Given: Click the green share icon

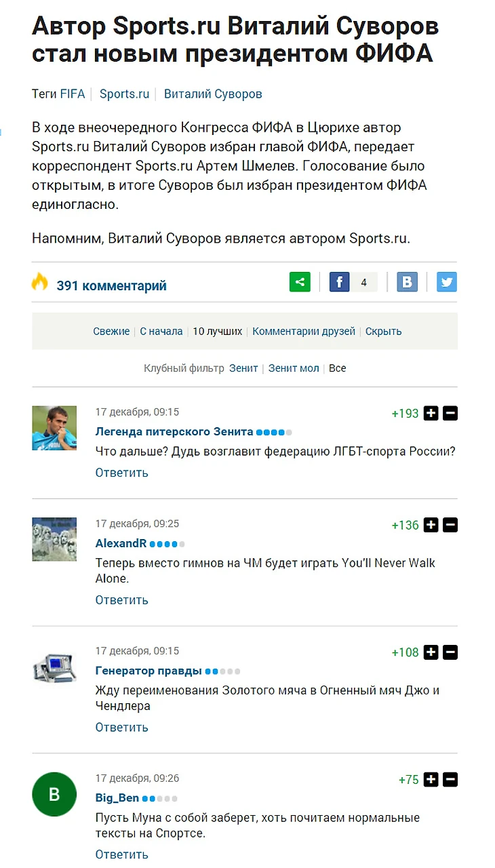Looking at the screenshot, I should 300,281.
